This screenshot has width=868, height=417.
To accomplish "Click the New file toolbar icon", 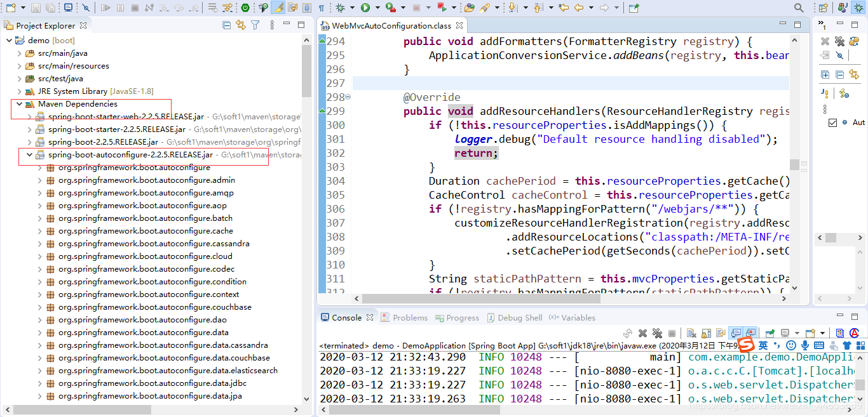I will click(11, 8).
